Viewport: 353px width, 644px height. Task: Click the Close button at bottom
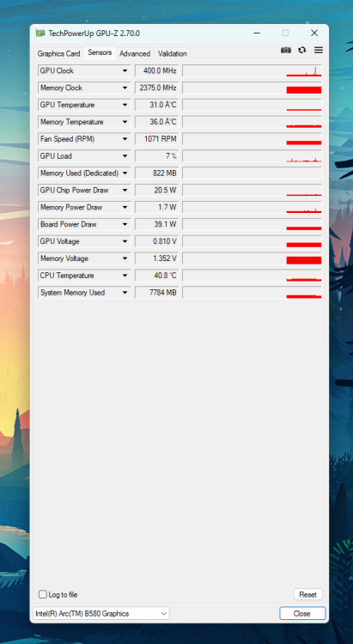coord(302,614)
